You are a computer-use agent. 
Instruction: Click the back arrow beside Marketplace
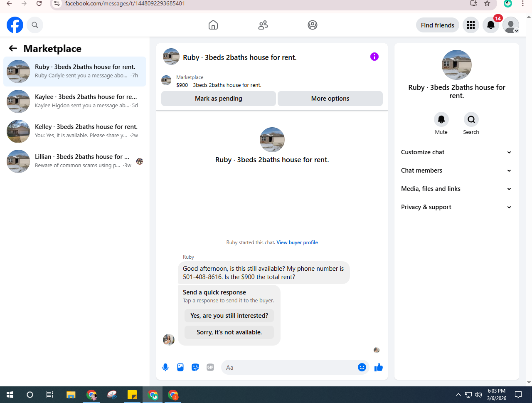point(13,48)
